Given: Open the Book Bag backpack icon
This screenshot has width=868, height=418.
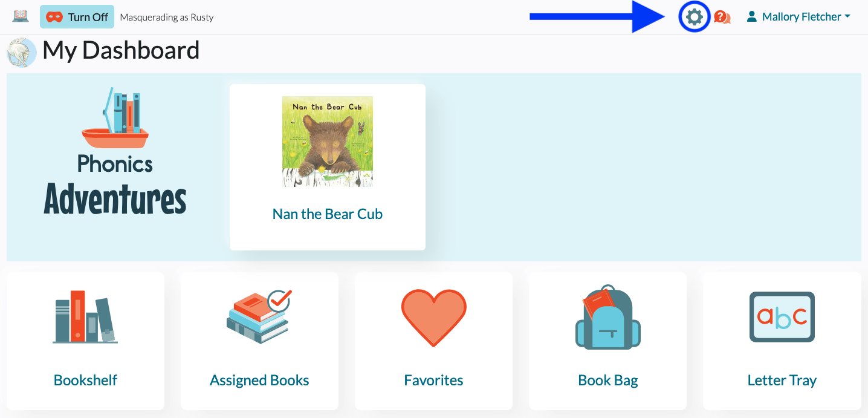Looking at the screenshot, I should point(608,316).
